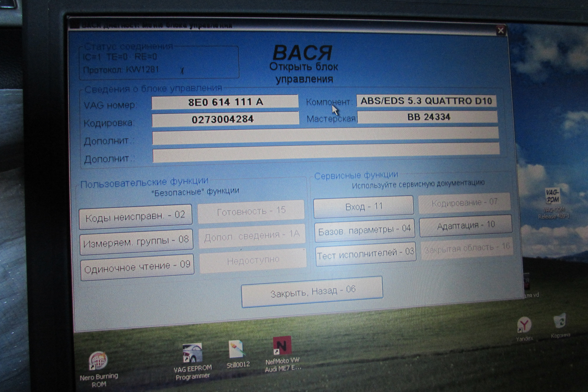Viewport: 588px width, 392px height.
Task: Click Базов. параметры - 04 button
Action: [x=364, y=230]
